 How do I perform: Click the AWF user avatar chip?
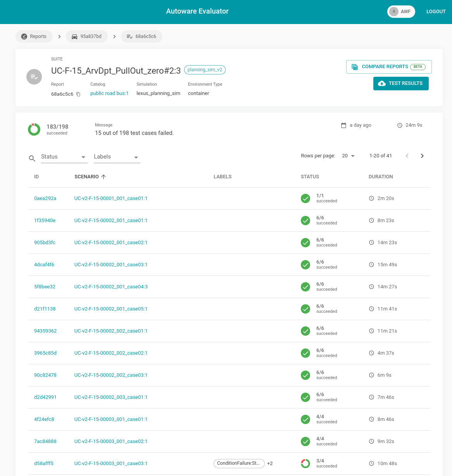401,12
